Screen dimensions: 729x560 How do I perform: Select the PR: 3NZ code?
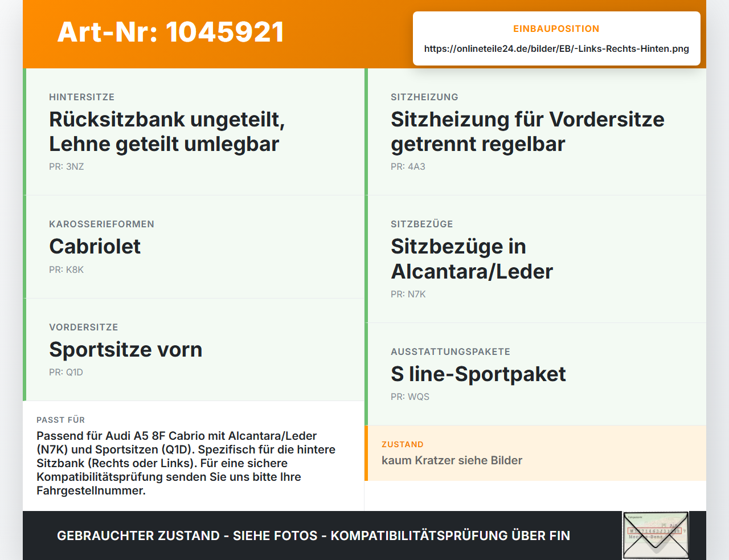click(x=67, y=166)
